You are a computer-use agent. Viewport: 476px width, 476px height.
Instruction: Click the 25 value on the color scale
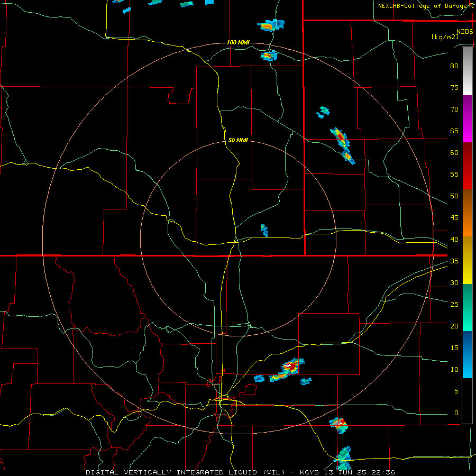pos(454,305)
